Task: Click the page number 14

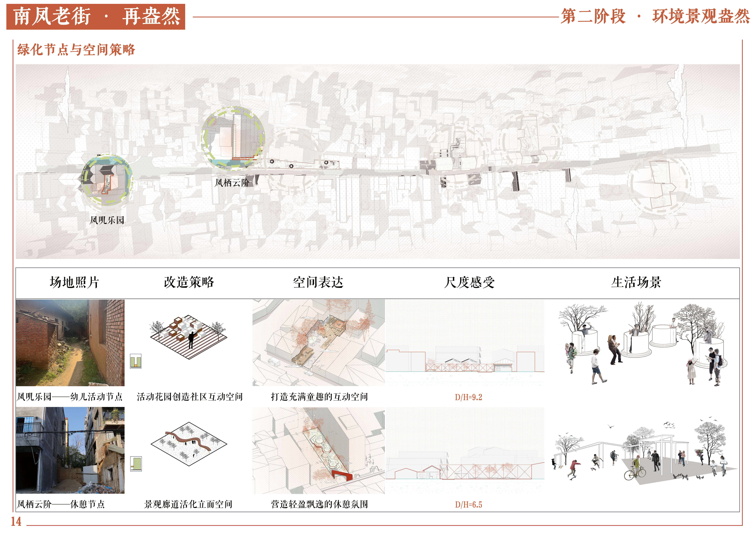Action: pos(16,522)
